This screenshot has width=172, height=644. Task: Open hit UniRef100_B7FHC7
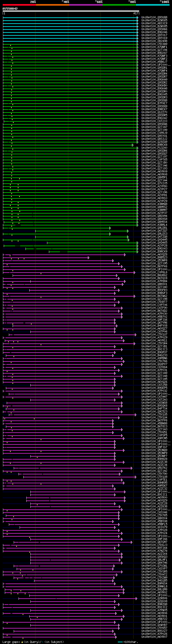click(x=154, y=103)
